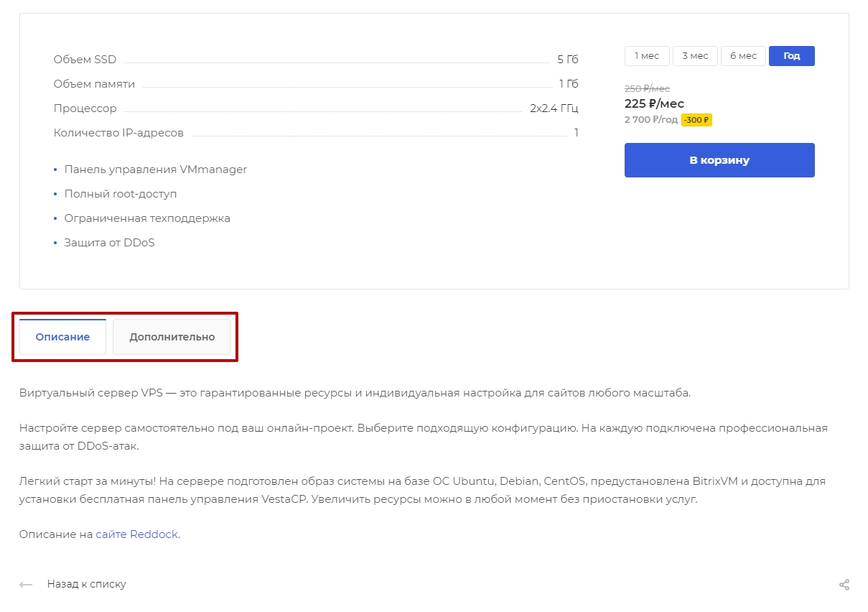Click the 1 Гб memory value
The image size is (868, 612).
tap(569, 84)
